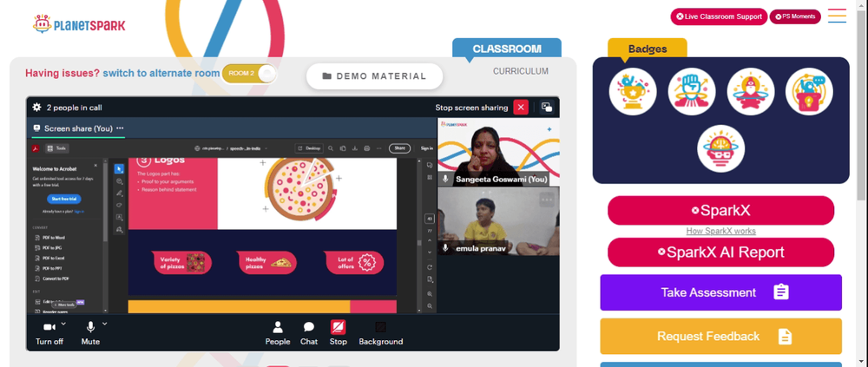
Task: Click the page vertical scrollbar
Action: pos(862,106)
